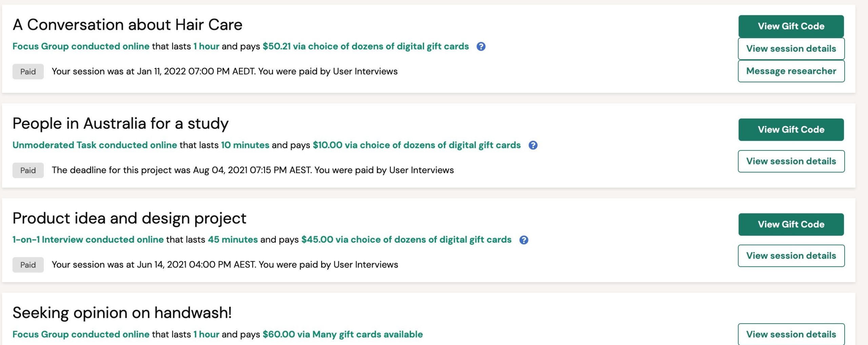This screenshot has height=345, width=868.
Task: View Gift Code for People in Australia study
Action: point(791,129)
